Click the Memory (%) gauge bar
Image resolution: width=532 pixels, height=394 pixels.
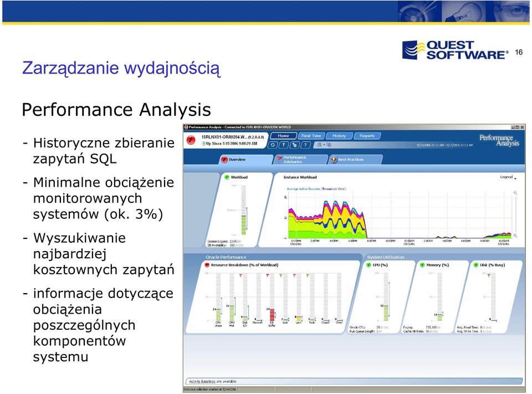point(439,318)
